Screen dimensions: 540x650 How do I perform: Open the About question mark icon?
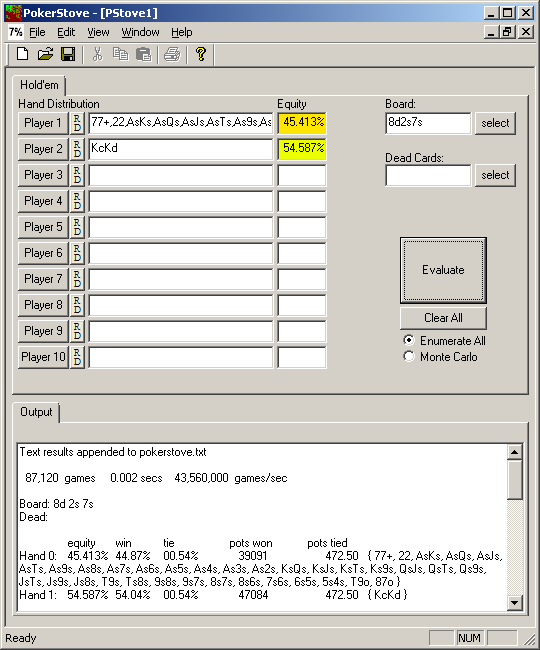(201, 54)
